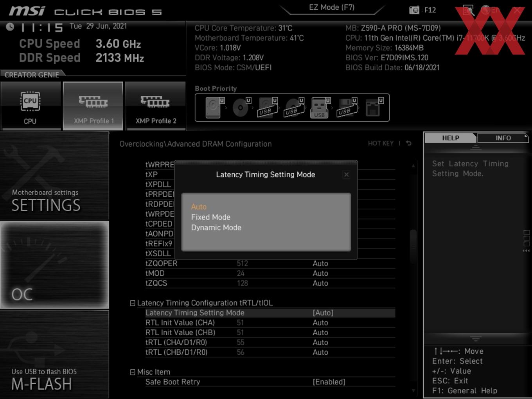Image resolution: width=532 pixels, height=399 pixels.
Task: Open the M-FLASH BIOS flashing section
Action: tap(54, 354)
